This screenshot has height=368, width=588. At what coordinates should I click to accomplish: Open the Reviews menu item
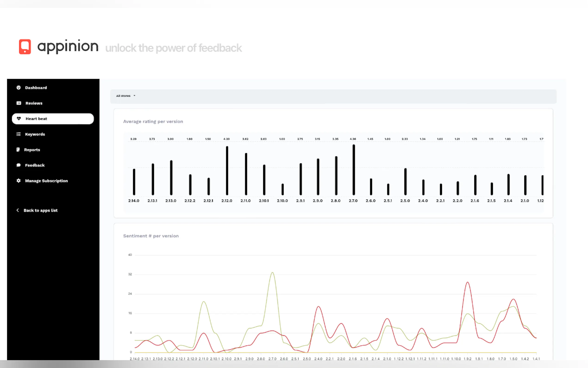[x=34, y=103]
